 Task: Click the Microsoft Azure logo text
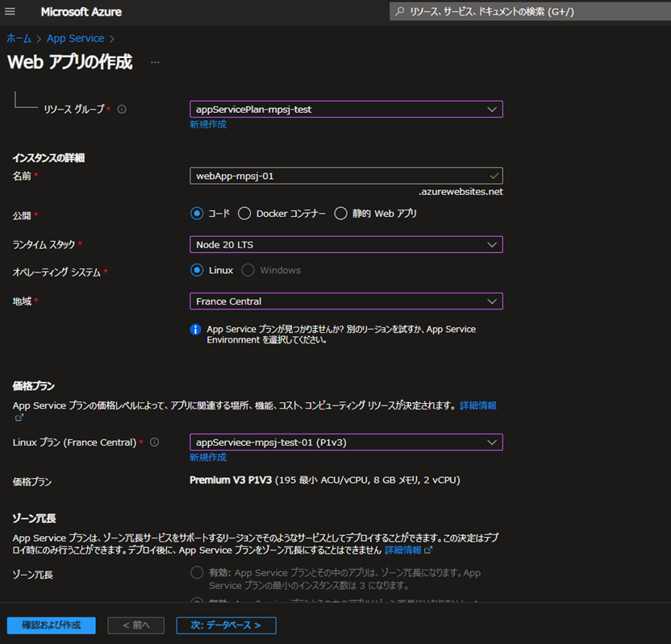tap(81, 12)
